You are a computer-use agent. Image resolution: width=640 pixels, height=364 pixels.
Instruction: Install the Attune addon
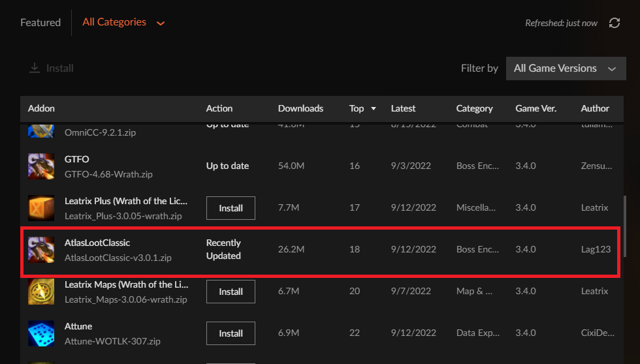pos(231,333)
